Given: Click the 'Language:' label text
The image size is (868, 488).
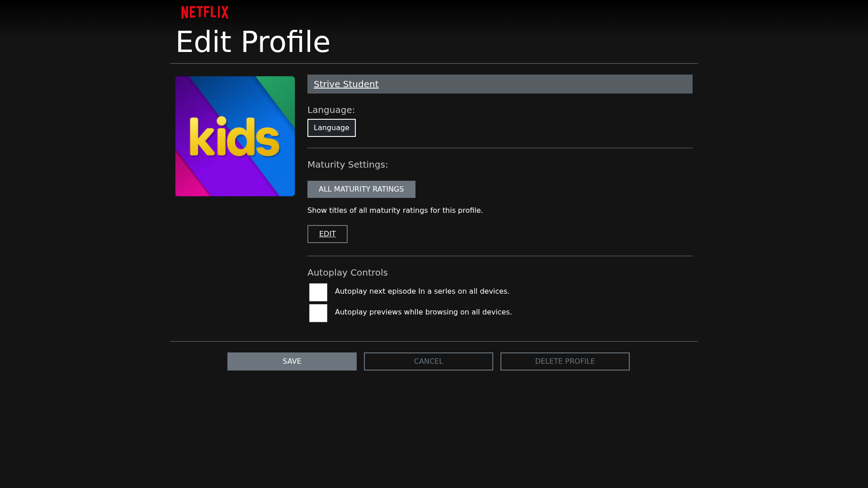Looking at the screenshot, I should 331,110.
